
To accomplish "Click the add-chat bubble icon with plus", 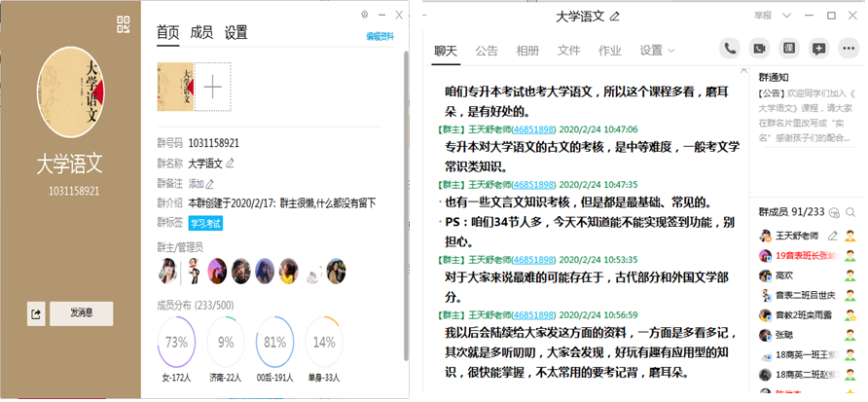I will pyautogui.click(x=819, y=49).
